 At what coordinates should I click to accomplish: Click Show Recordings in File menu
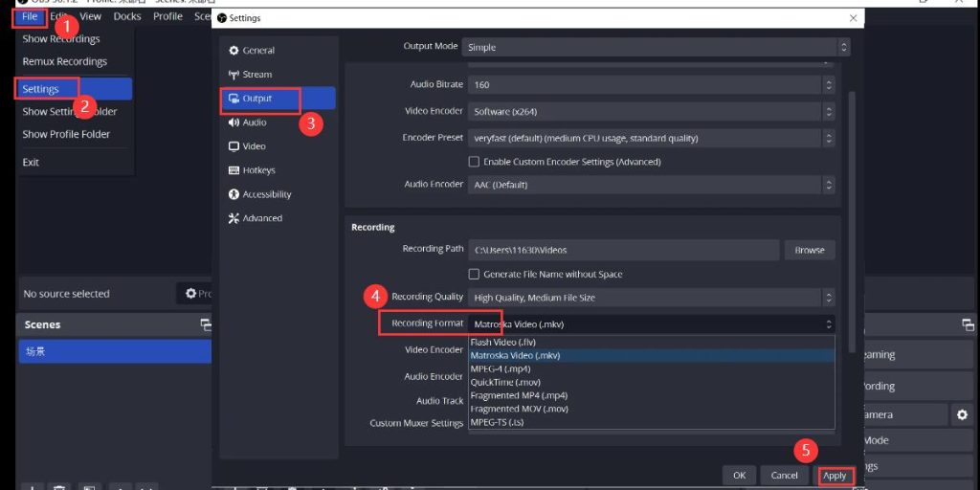[x=61, y=39]
